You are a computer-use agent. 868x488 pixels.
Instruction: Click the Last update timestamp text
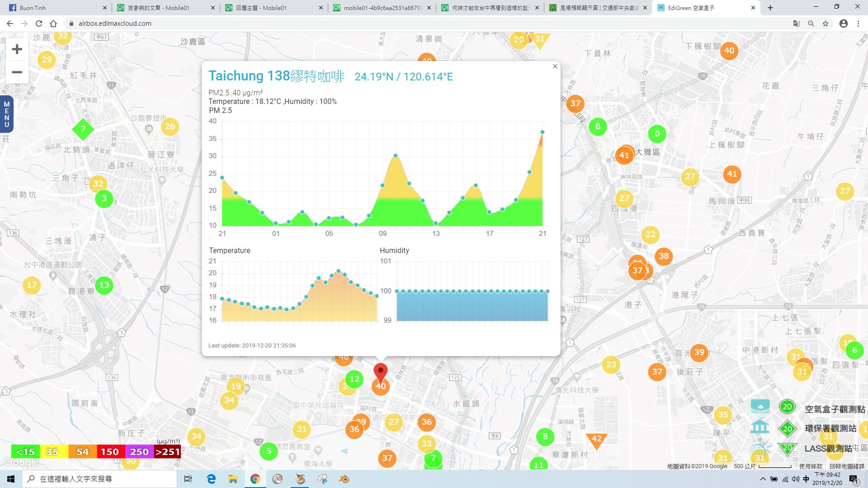(x=252, y=346)
